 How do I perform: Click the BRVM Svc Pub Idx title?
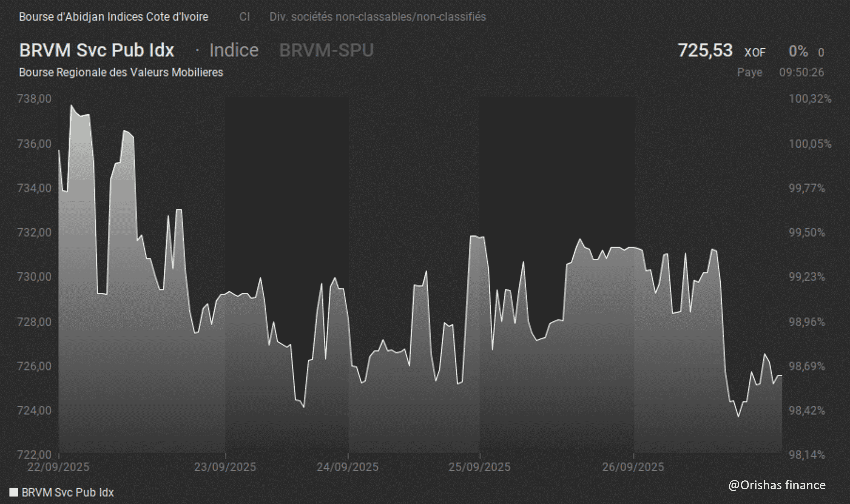(x=97, y=50)
